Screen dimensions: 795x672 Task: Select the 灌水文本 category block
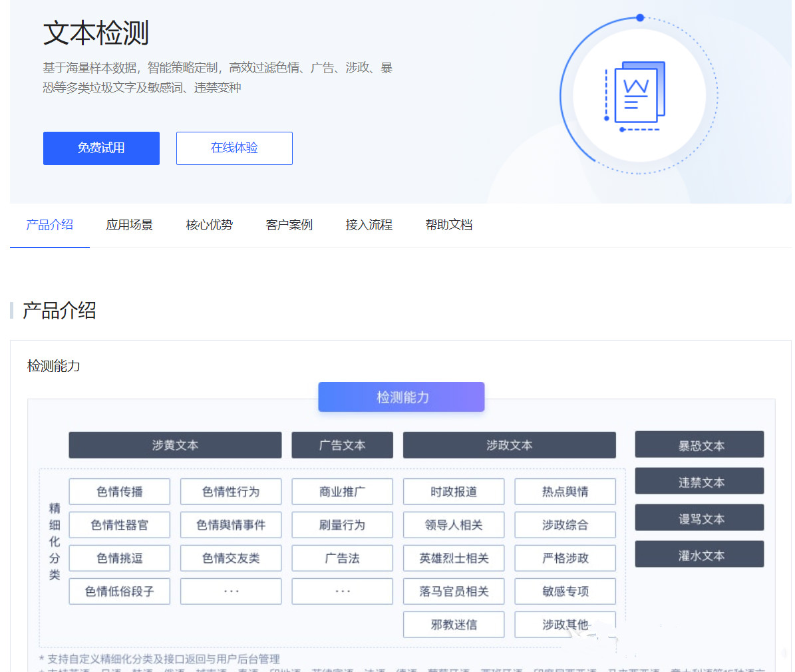pos(699,554)
